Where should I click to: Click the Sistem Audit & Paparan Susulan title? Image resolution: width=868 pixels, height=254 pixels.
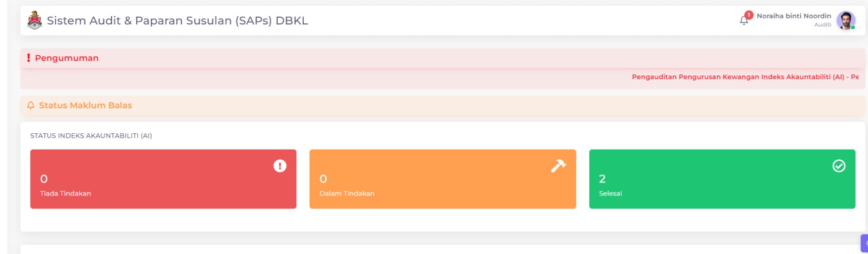pos(177,21)
